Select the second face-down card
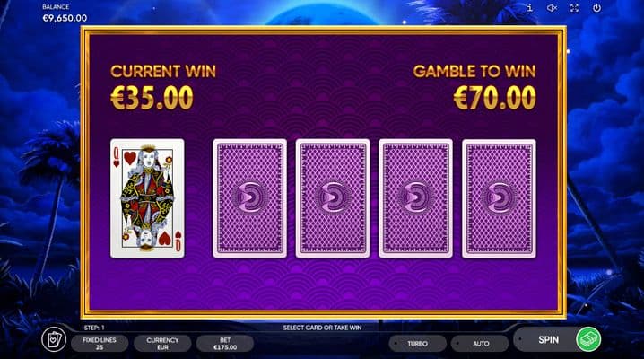644x359 pixels. tap(333, 198)
